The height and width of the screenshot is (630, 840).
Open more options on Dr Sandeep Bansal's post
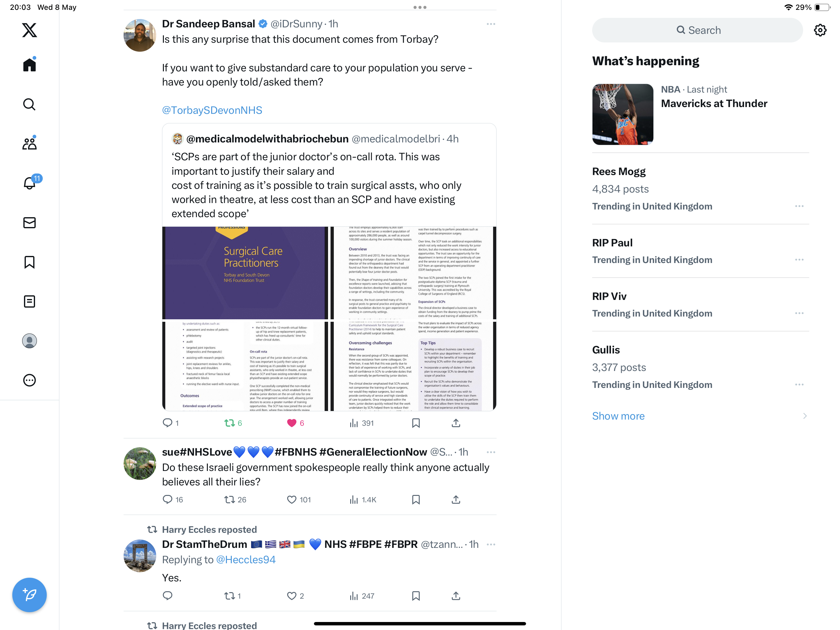tap(491, 24)
